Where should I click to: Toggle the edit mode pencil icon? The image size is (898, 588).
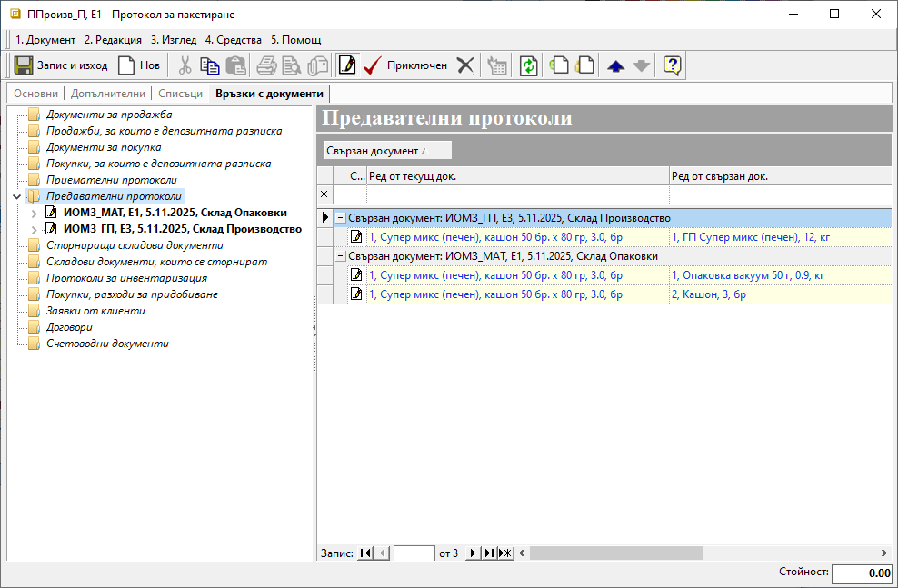[x=346, y=65]
